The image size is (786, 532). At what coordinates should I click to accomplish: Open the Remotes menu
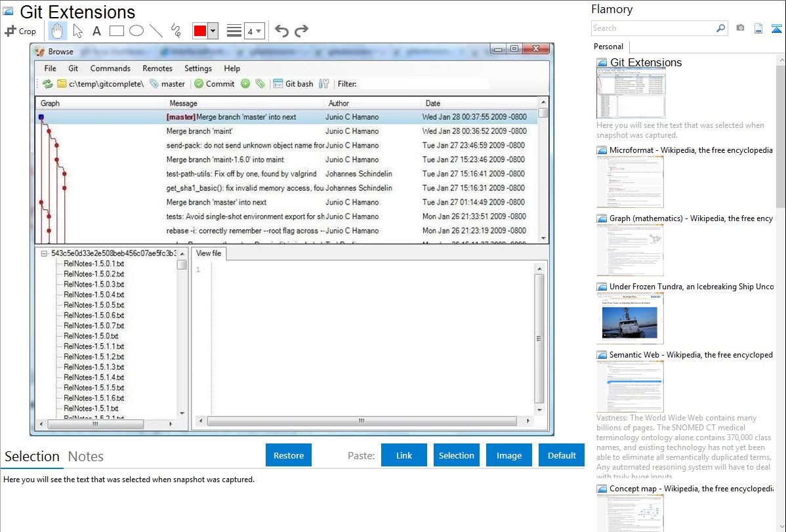click(x=157, y=69)
